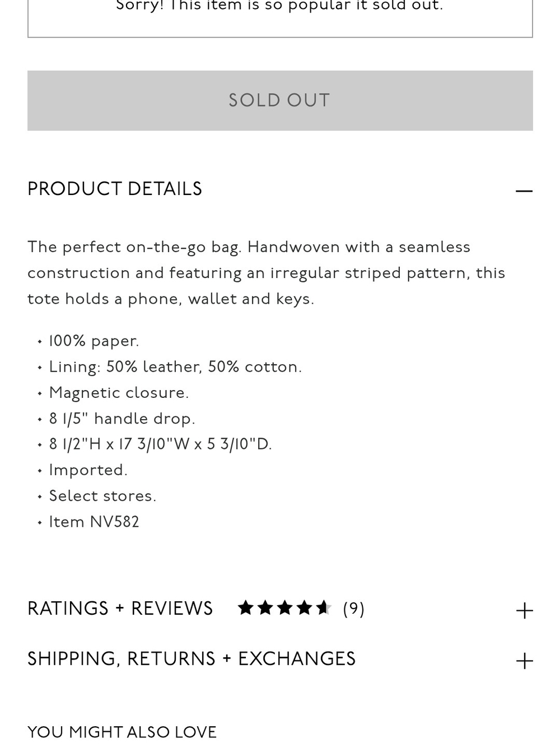Click the YOU MIGHT ALSO LOVE heading
The width and height of the screenshot is (560, 747).
122,732
